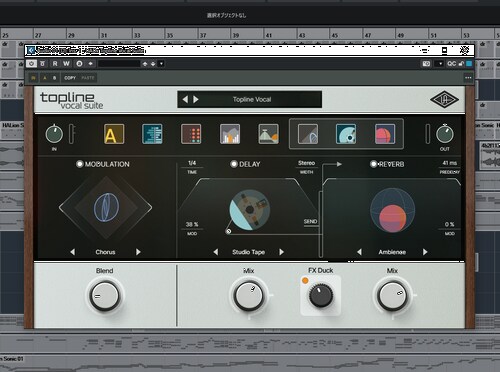Click the modulation Blend knob
Screen dimensions: 500x372
[105, 296]
